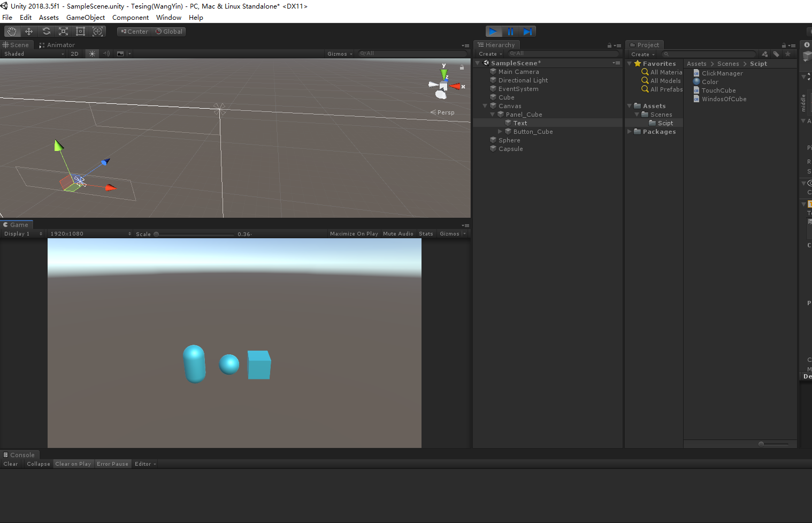Collapse the Favorites section
The width and height of the screenshot is (812, 523).
pos(630,64)
